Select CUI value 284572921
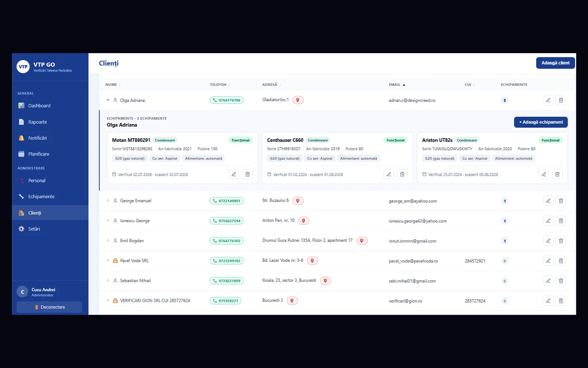 [475, 261]
